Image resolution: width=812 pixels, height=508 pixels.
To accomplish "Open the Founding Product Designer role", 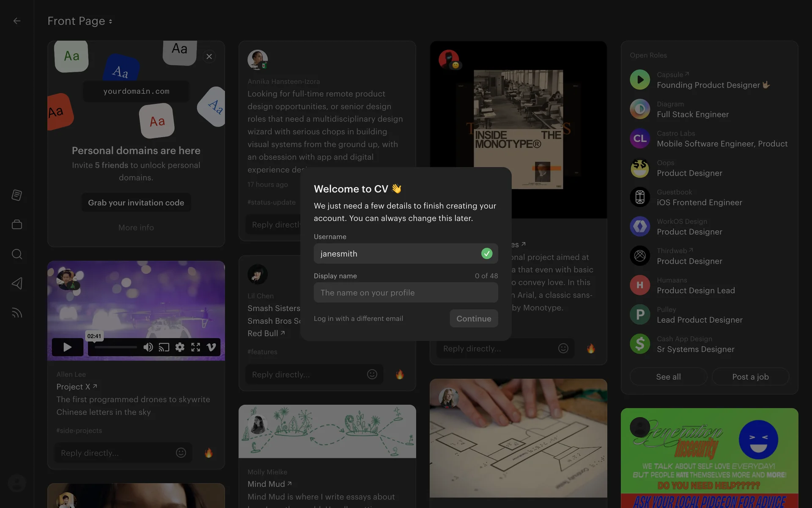I will pos(708,85).
